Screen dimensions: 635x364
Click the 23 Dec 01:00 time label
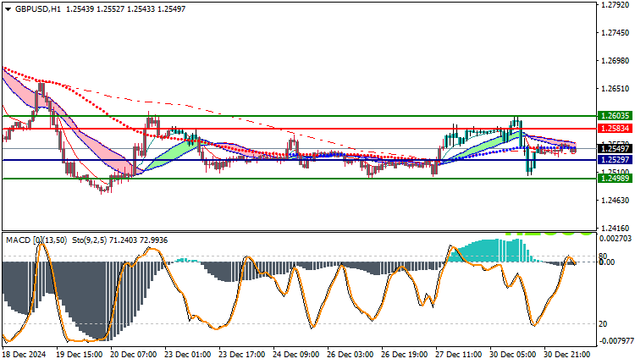tap(187, 355)
